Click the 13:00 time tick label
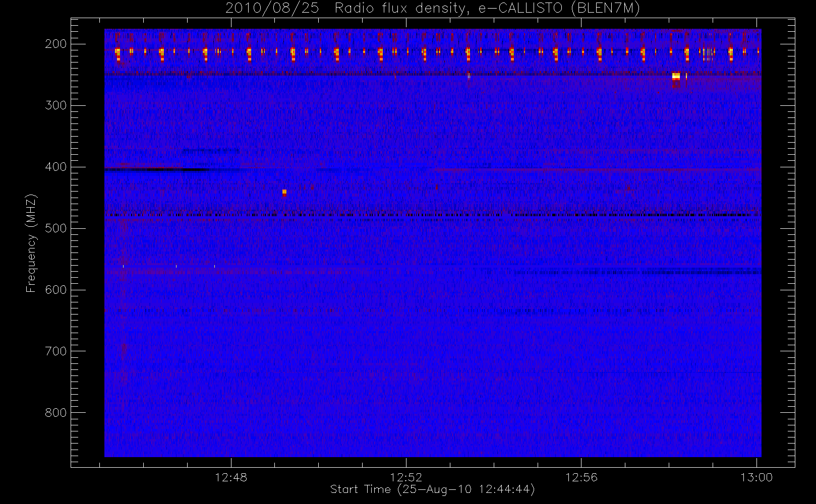 coord(756,477)
